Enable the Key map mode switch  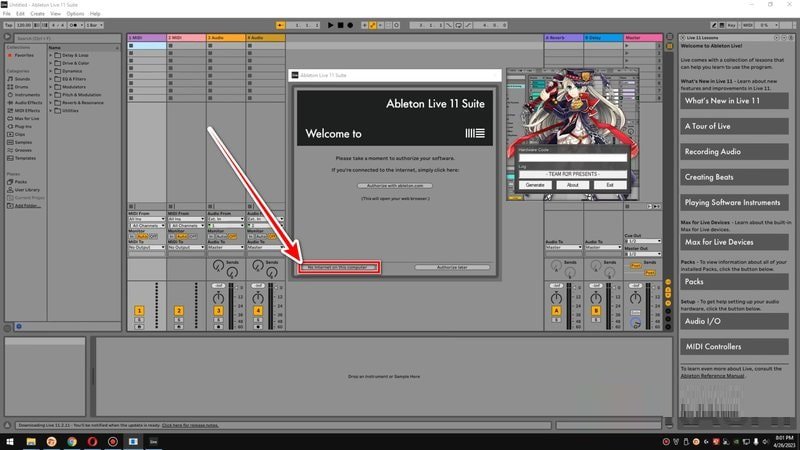[x=731, y=25]
